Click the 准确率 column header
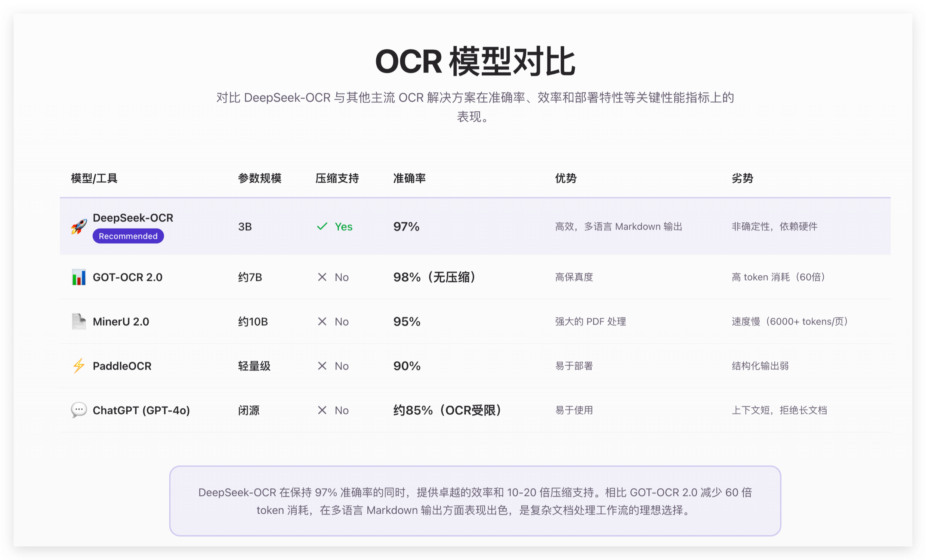The image size is (926, 560). click(409, 179)
